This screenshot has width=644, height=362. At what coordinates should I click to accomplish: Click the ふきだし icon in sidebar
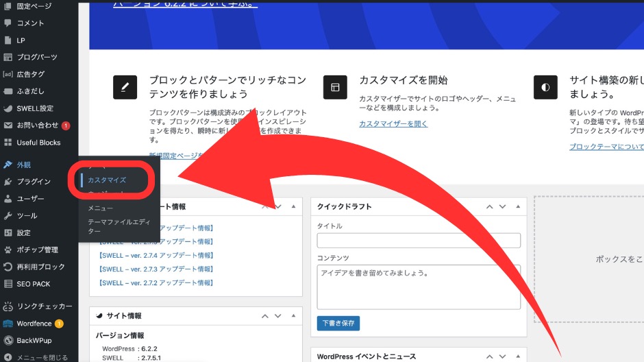[x=8, y=91]
